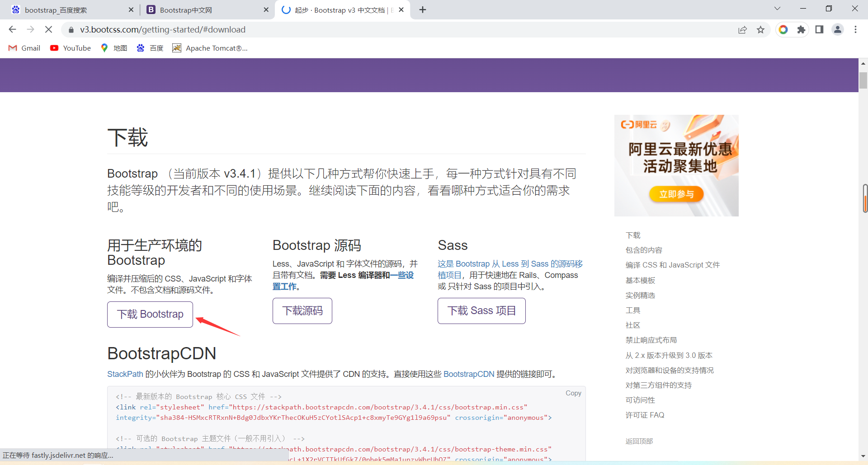Open the StackPath link

(x=125, y=374)
